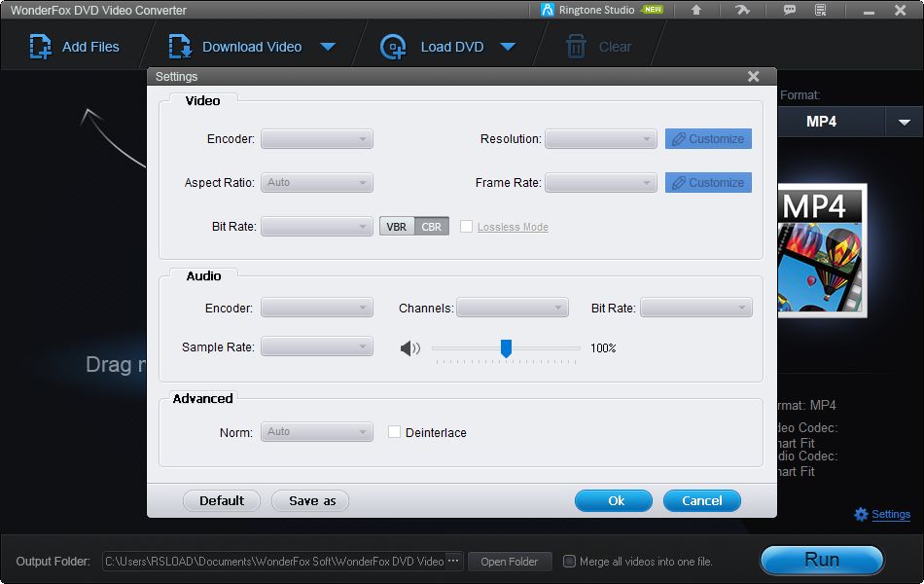Click the register list icon in title bar
The image size is (924, 584).
(x=820, y=10)
